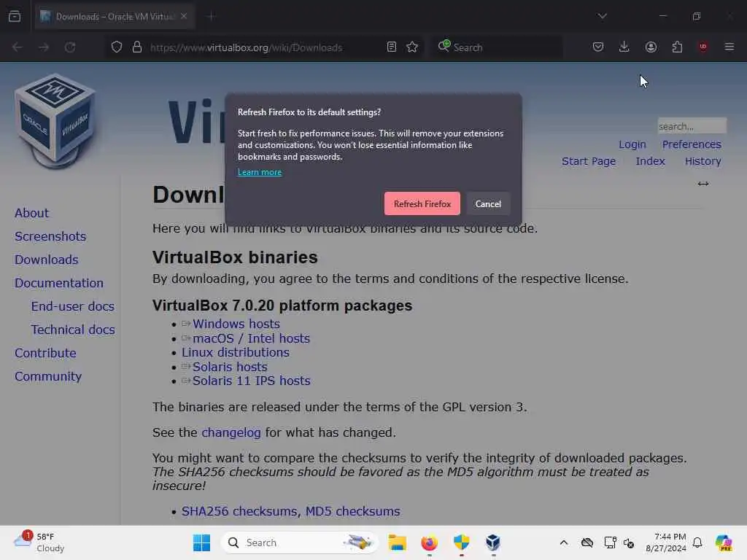Open the Firefox account icon

pyautogui.click(x=651, y=47)
